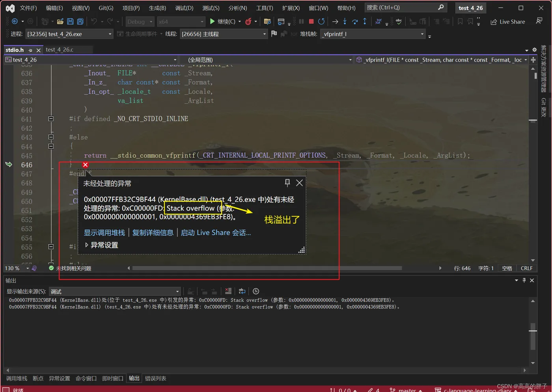Open the x64 platform dropdown
Viewport: 552px width, 392px height.
(x=181, y=22)
